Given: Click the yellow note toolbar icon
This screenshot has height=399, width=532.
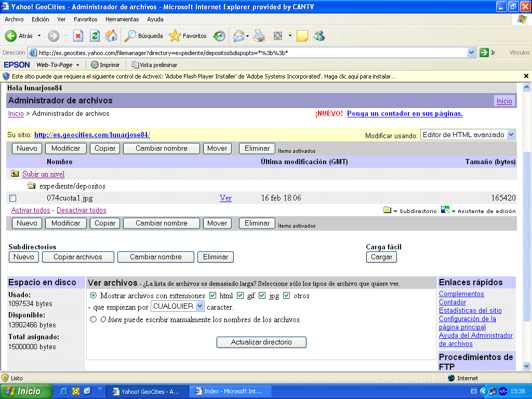Looking at the screenshot, I should [x=302, y=36].
